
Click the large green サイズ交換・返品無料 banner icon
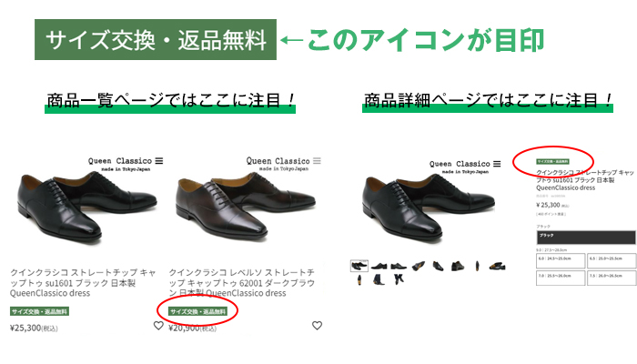point(156,39)
